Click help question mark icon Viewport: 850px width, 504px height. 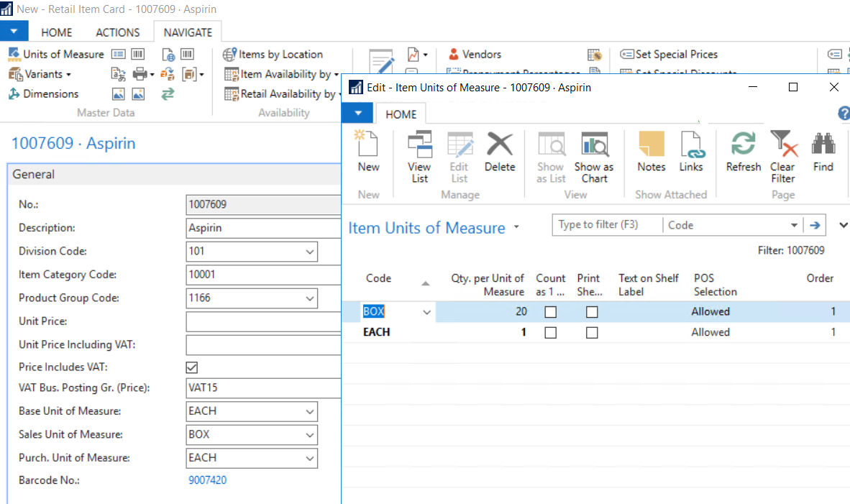[844, 113]
